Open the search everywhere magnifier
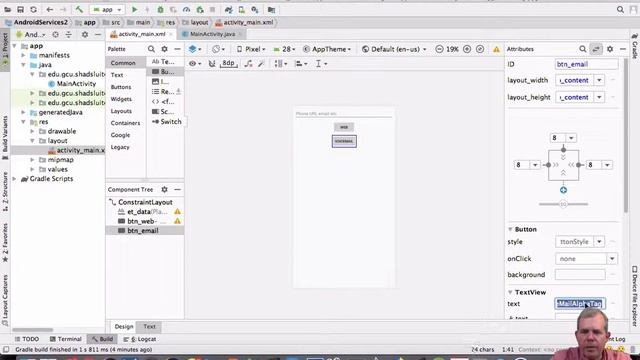Viewport: 640px width, 360px height. (x=620, y=9)
